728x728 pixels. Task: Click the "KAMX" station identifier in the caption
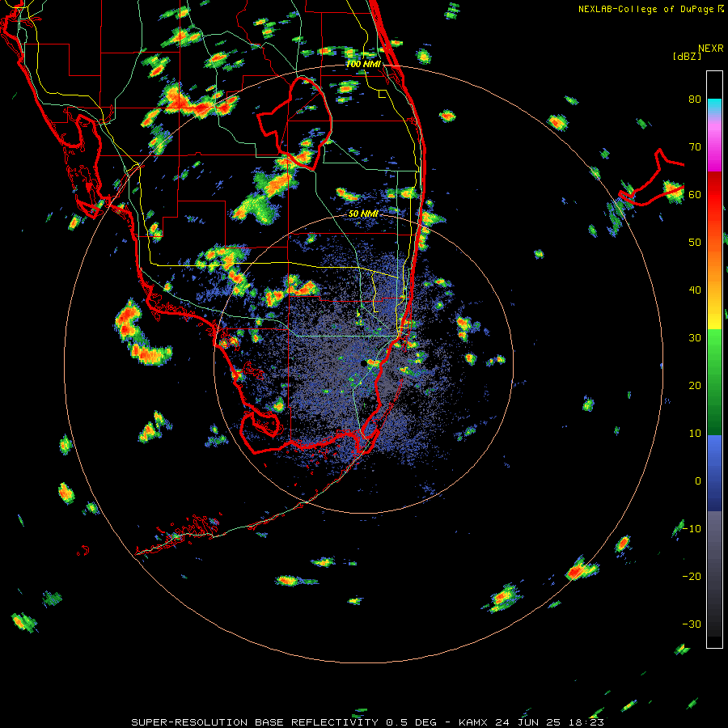473,722
